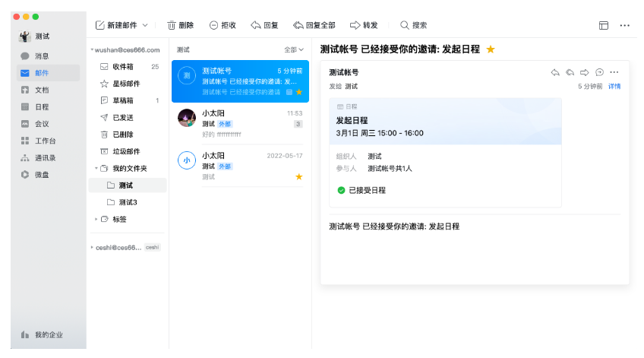Click reply-all icon in the message header
Image resolution: width=644 pixels, height=358 pixels.
click(570, 72)
